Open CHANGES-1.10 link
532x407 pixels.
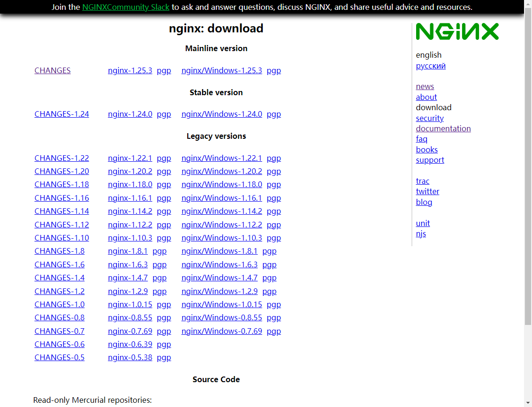tap(62, 238)
